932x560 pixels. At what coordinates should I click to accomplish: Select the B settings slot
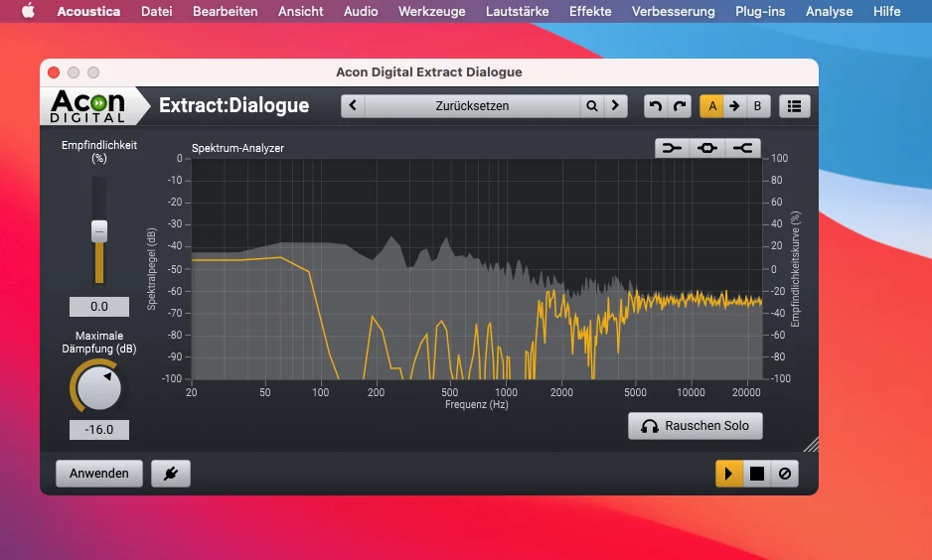click(x=758, y=105)
